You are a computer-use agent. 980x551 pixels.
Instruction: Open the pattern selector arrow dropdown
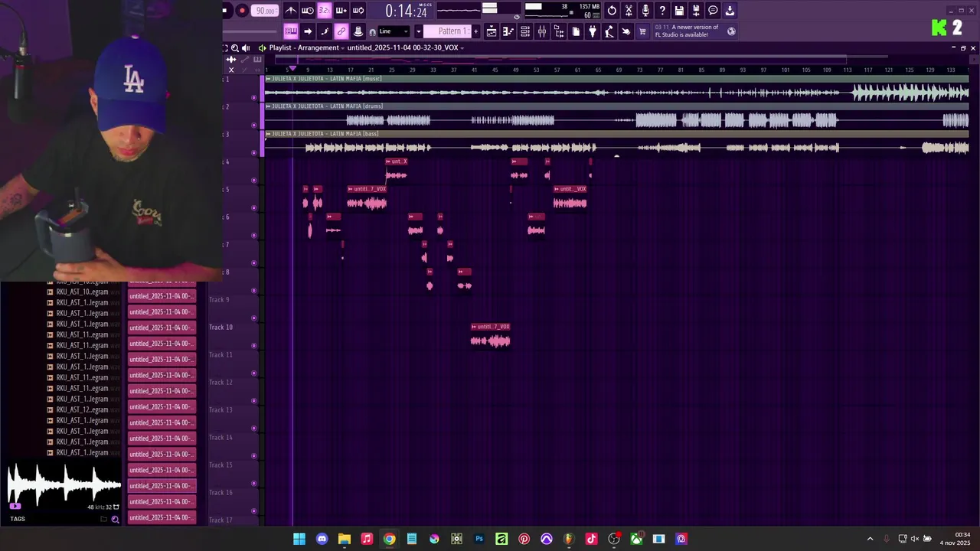pyautogui.click(x=418, y=31)
